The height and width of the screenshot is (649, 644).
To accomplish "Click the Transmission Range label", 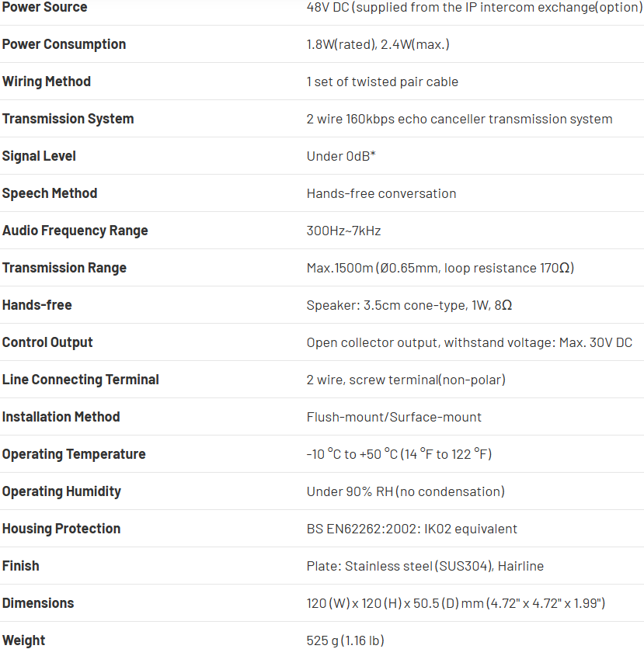I will point(64,268).
